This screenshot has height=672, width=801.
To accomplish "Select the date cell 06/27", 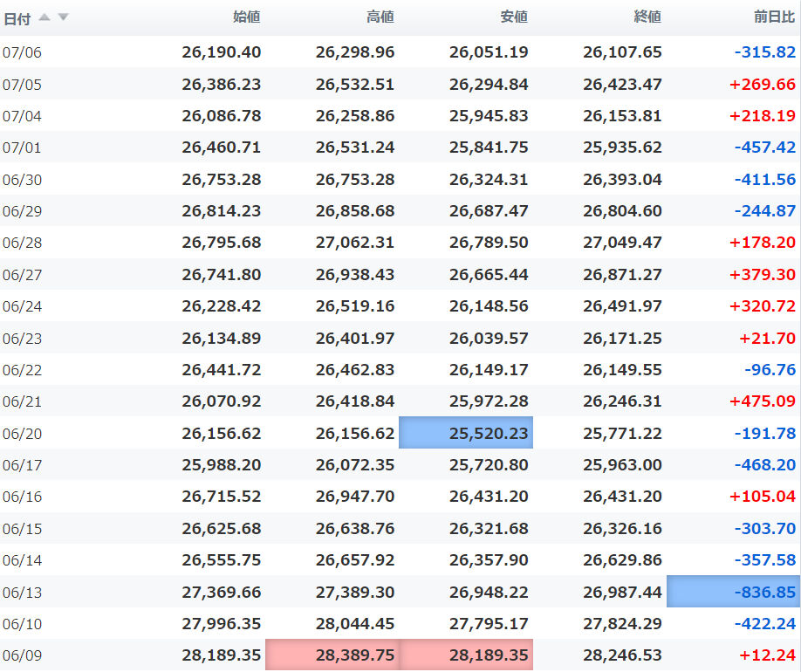I will (22, 276).
